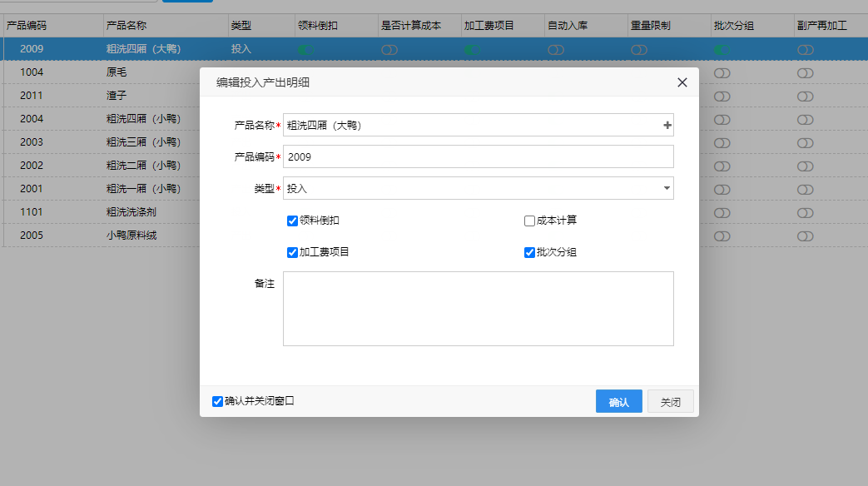Toggle 副产再加工 switch for row 2009
Screen dimensions: 868x486
805,50
